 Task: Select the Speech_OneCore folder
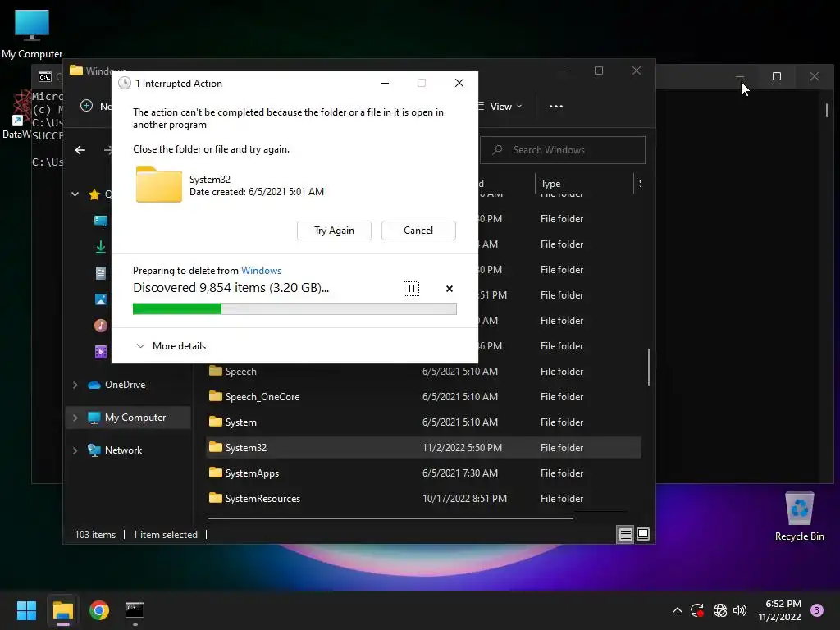click(423, 397)
